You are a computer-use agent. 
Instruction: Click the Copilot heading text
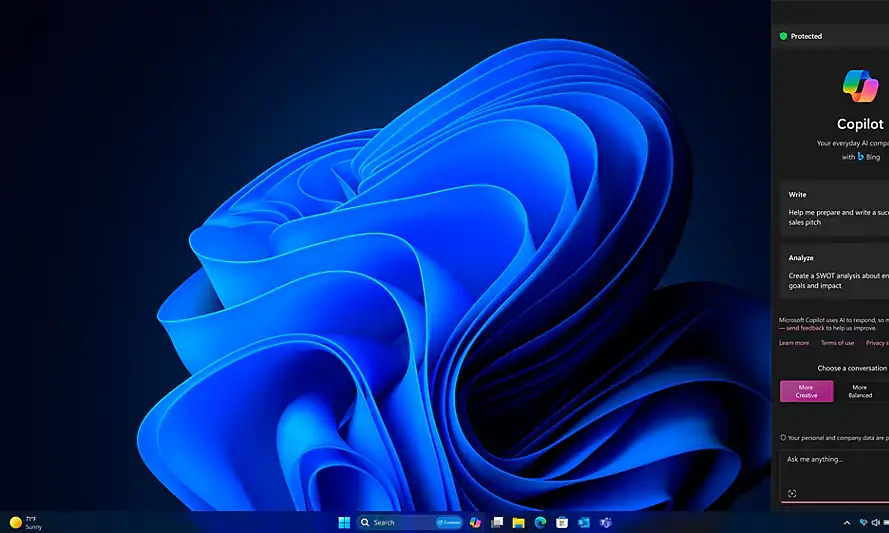(x=860, y=124)
